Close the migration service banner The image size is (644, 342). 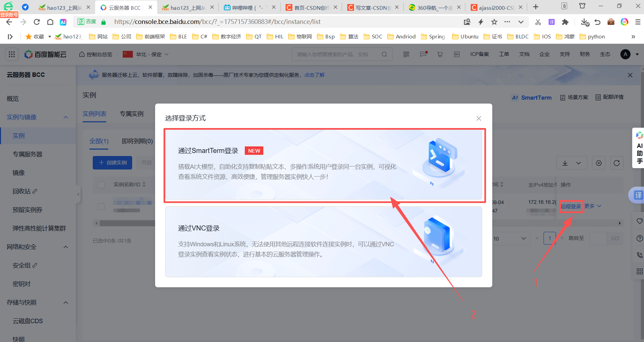(630, 75)
